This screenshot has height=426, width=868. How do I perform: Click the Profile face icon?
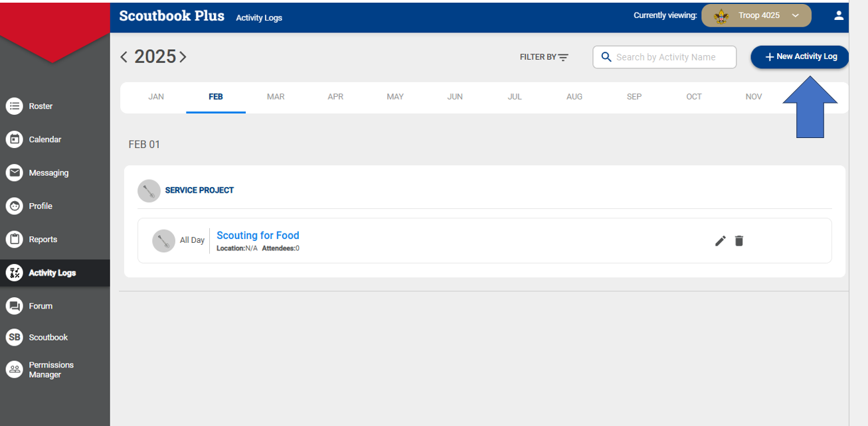pyautogui.click(x=14, y=206)
